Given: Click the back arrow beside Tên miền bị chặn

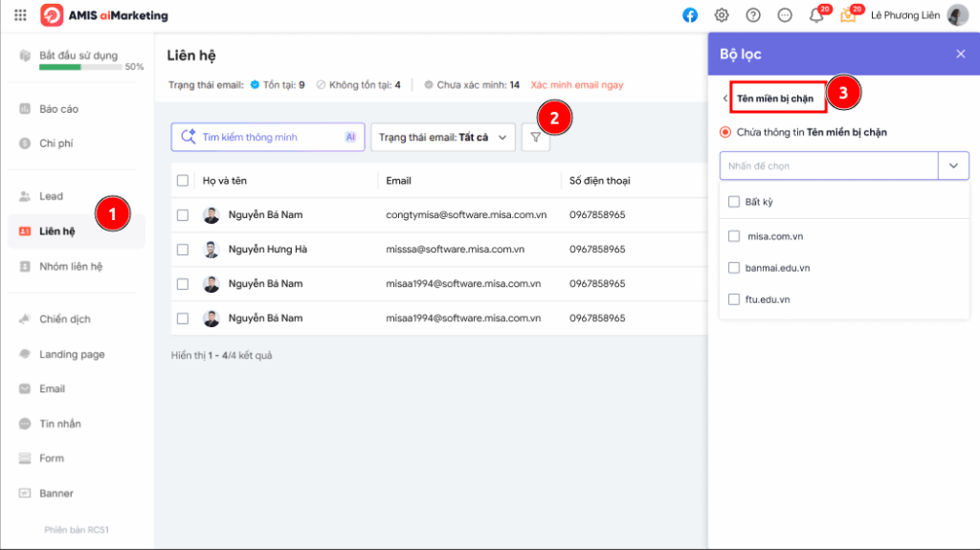Looking at the screenshot, I should 725,99.
